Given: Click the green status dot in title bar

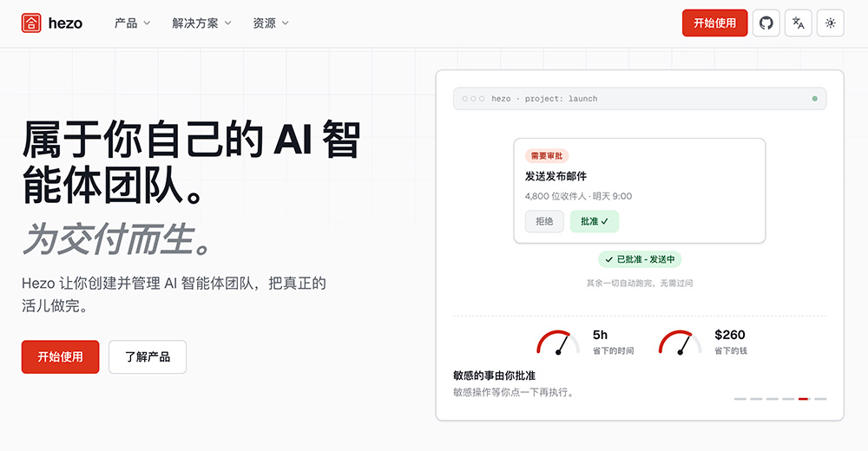Looking at the screenshot, I should tap(815, 99).
